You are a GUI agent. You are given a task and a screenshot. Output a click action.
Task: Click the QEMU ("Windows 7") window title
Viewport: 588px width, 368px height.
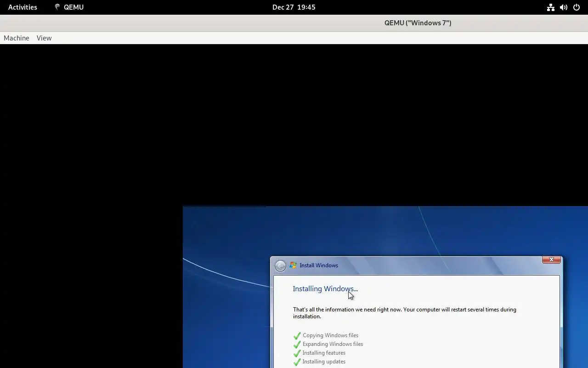[x=418, y=23]
